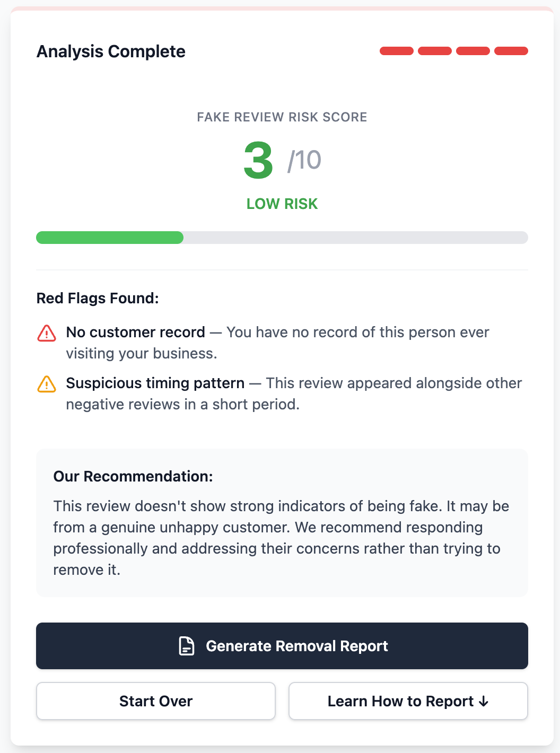Click the document icon on Generate Removal Report

coord(186,646)
